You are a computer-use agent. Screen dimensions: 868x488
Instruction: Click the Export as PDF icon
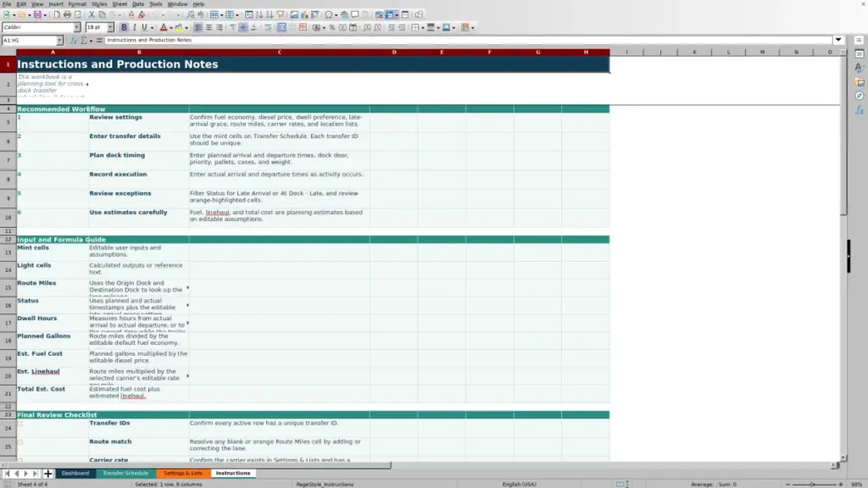pyautogui.click(x=57, y=15)
